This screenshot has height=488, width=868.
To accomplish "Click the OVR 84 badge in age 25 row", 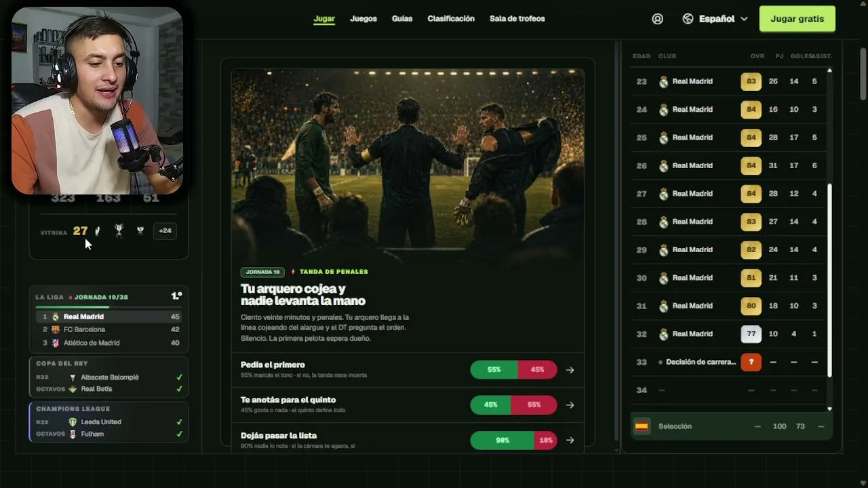I will click(x=751, y=138).
